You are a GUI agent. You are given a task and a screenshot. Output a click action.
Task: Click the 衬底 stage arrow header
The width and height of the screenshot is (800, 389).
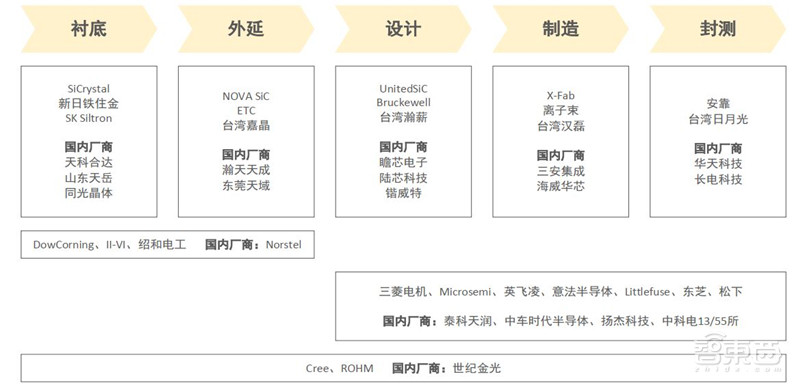(x=89, y=29)
